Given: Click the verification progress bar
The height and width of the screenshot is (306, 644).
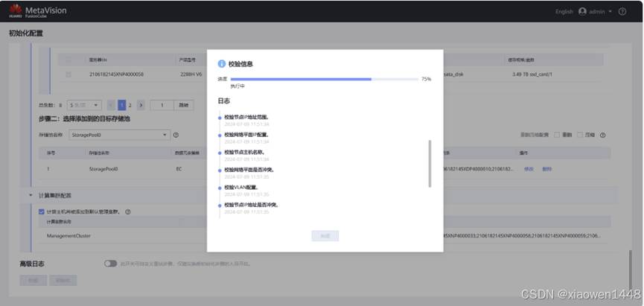Looking at the screenshot, I should [x=324, y=78].
